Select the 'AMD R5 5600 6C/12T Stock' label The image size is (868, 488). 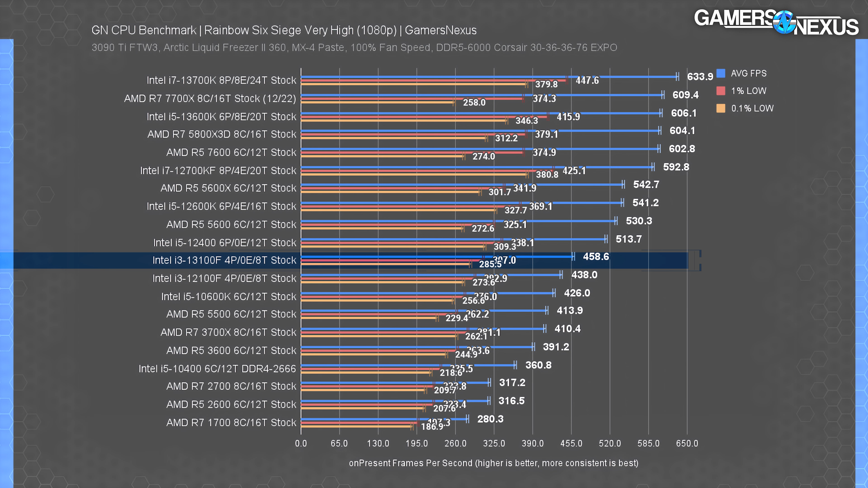click(231, 225)
